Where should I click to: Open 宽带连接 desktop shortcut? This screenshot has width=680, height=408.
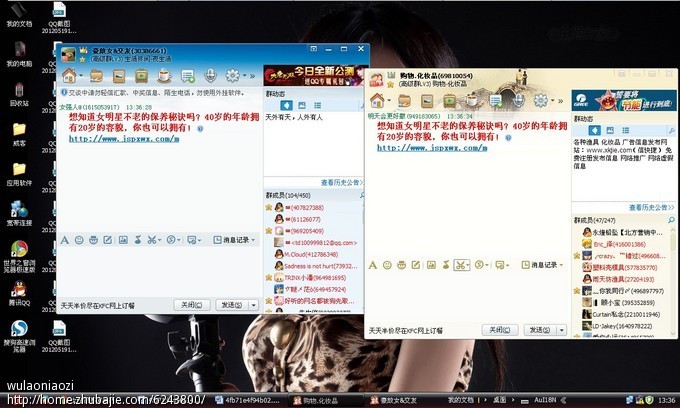[19, 213]
